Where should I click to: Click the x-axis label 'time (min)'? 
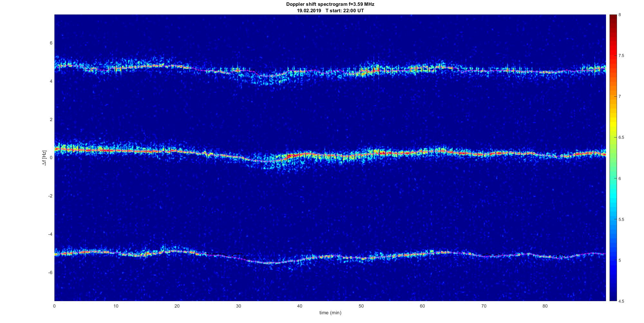[x=330, y=313]
